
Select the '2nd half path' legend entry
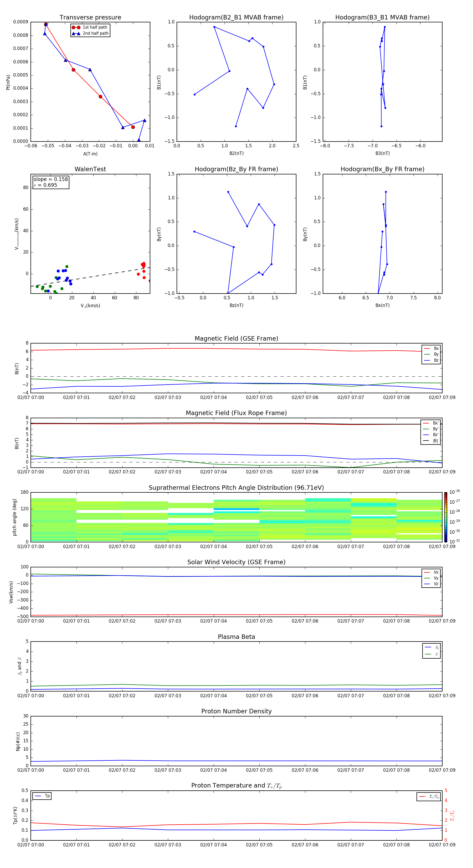[x=90, y=33]
